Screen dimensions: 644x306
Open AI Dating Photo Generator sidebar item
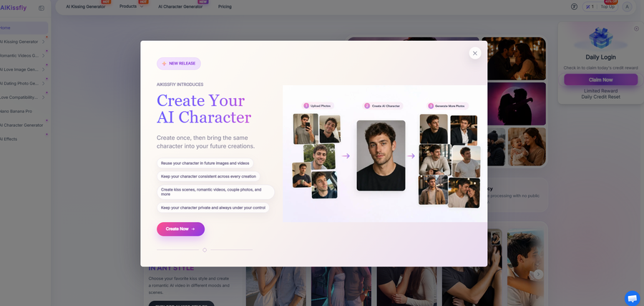click(x=19, y=84)
